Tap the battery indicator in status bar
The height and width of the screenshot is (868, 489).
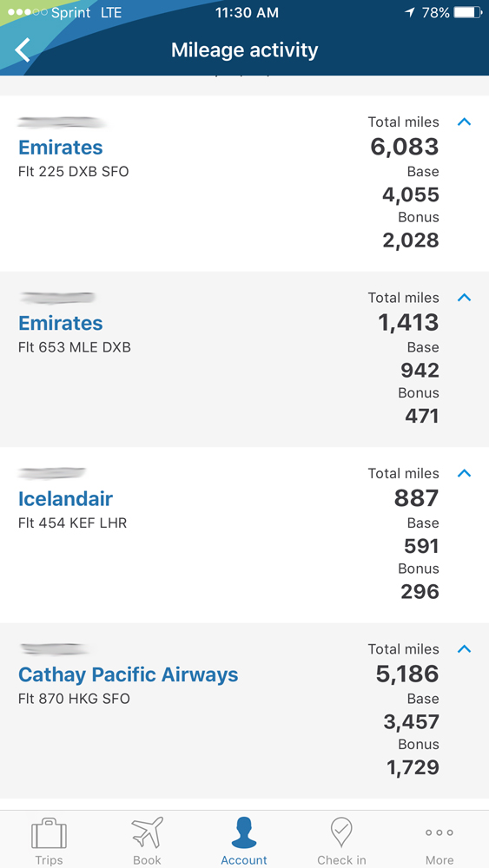coord(467,12)
